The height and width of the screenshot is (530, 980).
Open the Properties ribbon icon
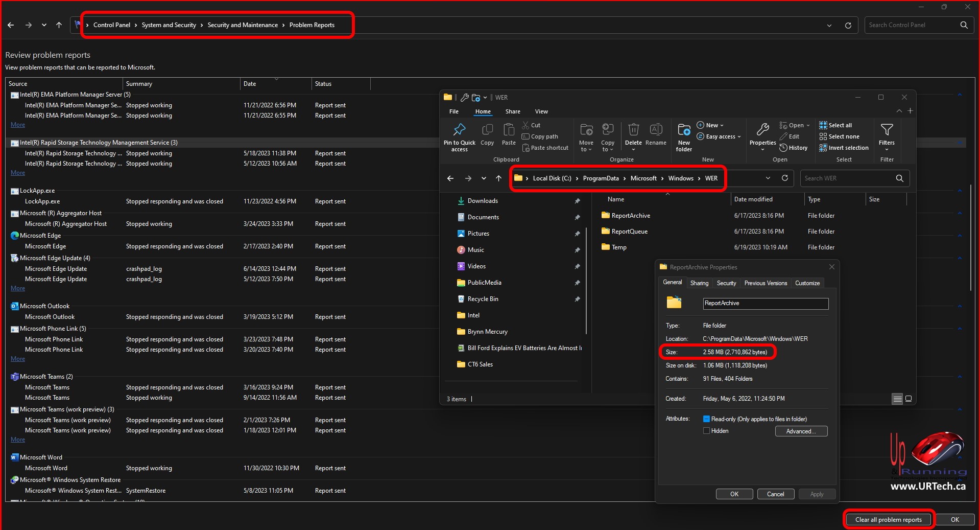pos(762,130)
